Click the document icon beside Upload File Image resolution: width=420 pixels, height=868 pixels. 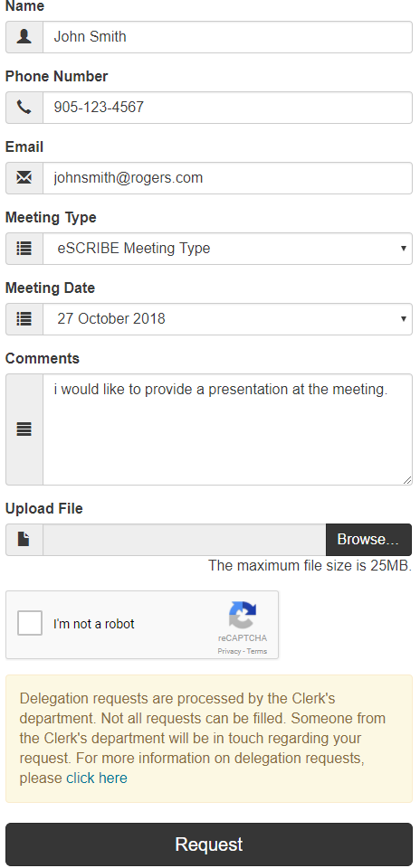pos(24,539)
